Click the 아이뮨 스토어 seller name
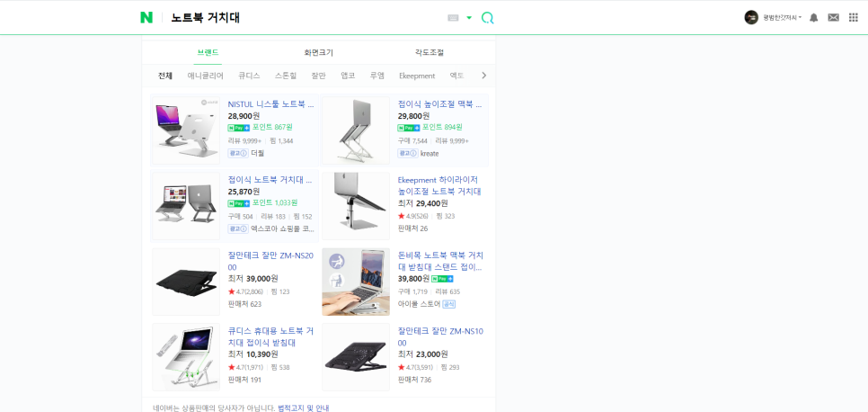The image size is (868, 412). click(419, 304)
